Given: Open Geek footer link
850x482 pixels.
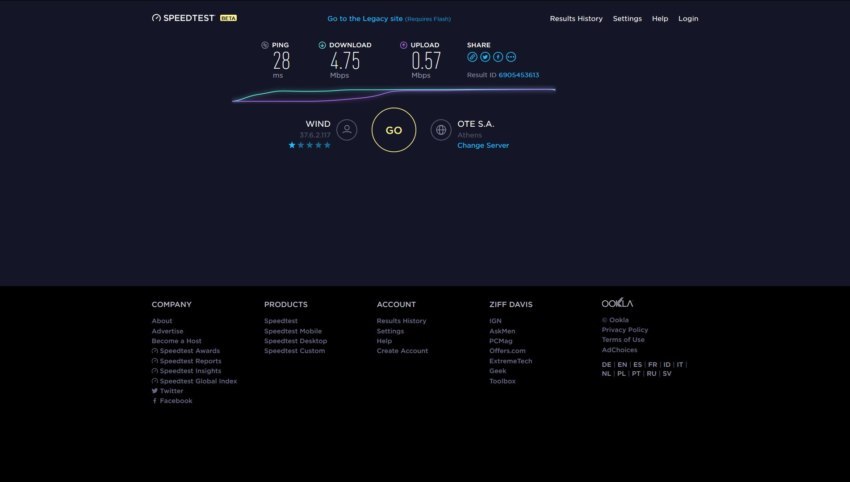Looking at the screenshot, I should tap(498, 371).
